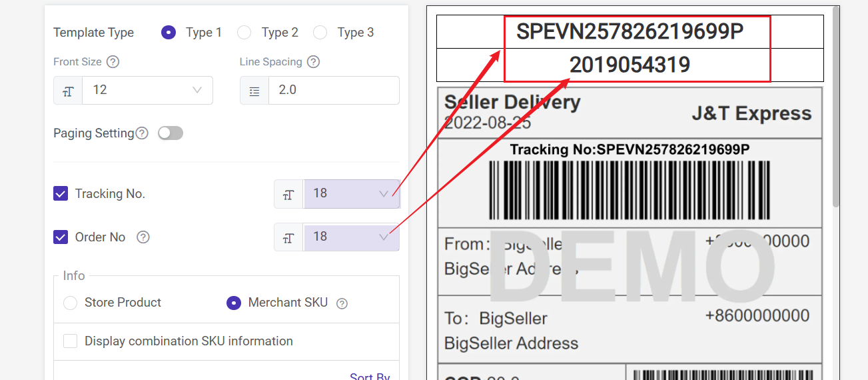Expand Order No font size dropdown
868x380 pixels.
pos(351,237)
